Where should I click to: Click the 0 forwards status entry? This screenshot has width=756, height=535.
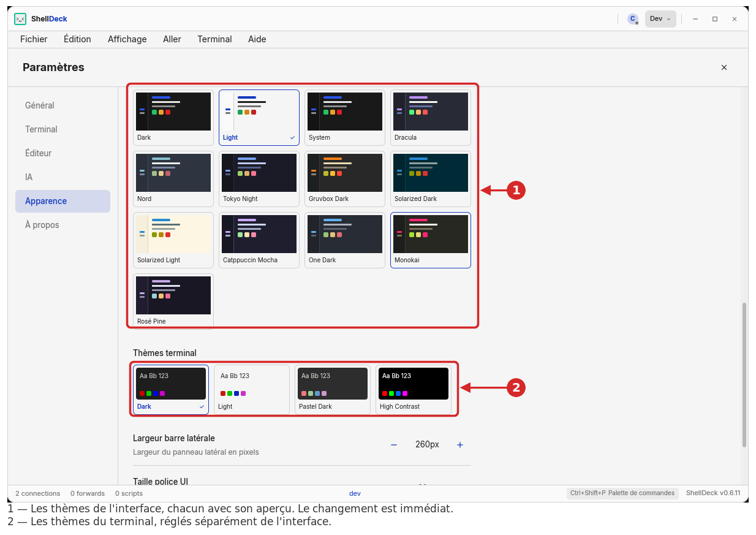(88, 493)
